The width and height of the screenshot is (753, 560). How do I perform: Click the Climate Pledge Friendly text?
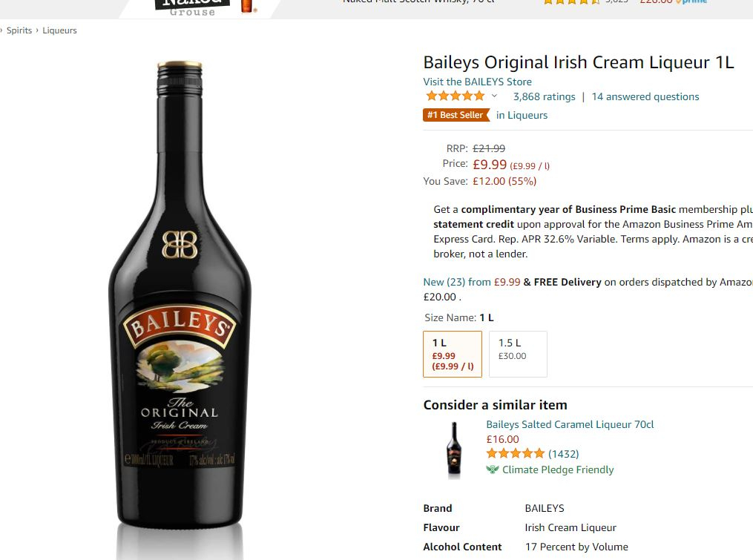pos(558,470)
